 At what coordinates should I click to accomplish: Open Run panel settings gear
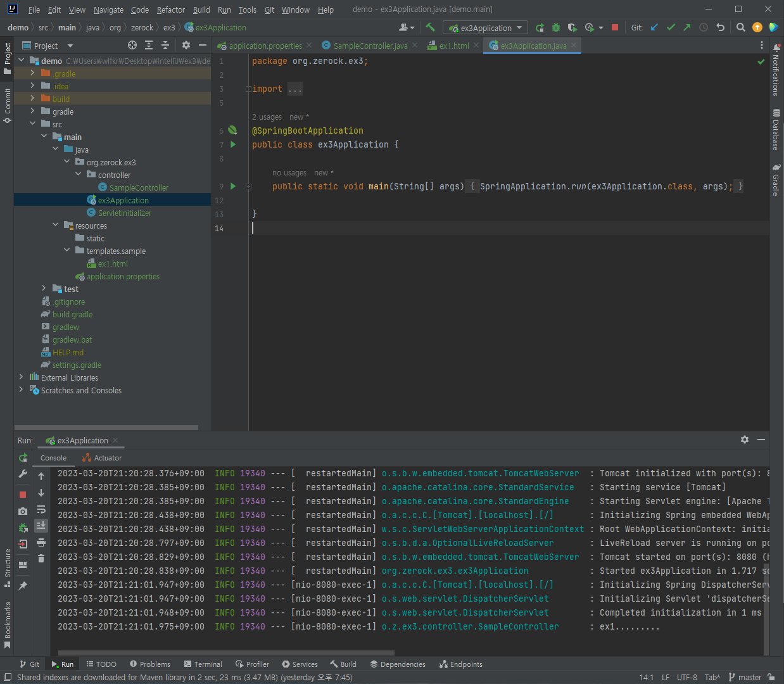click(745, 440)
